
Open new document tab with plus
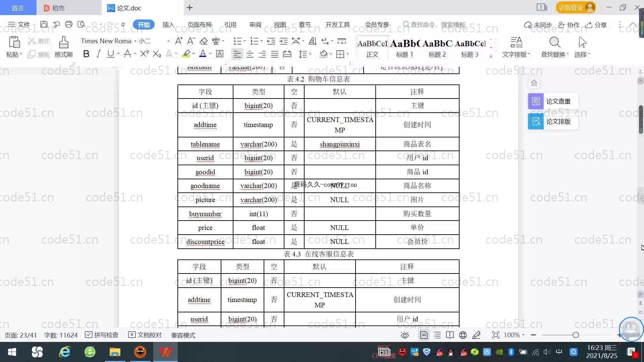[x=190, y=7]
